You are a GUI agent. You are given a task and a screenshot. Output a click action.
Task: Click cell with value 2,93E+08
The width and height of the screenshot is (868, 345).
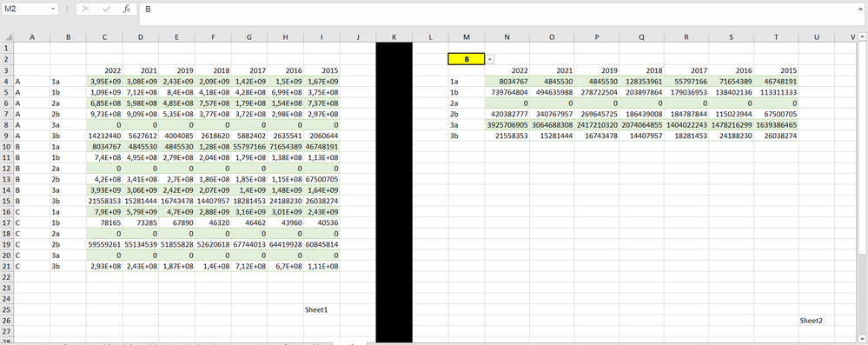click(104, 267)
